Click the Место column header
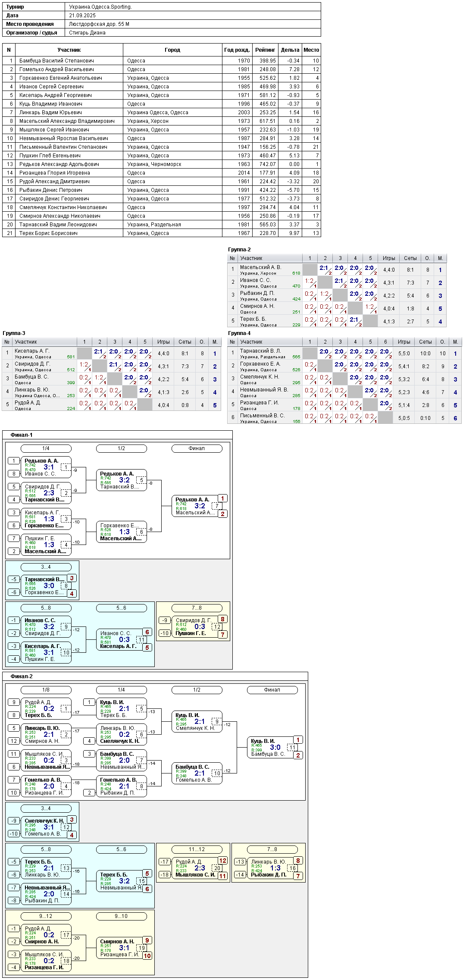 click(x=311, y=50)
